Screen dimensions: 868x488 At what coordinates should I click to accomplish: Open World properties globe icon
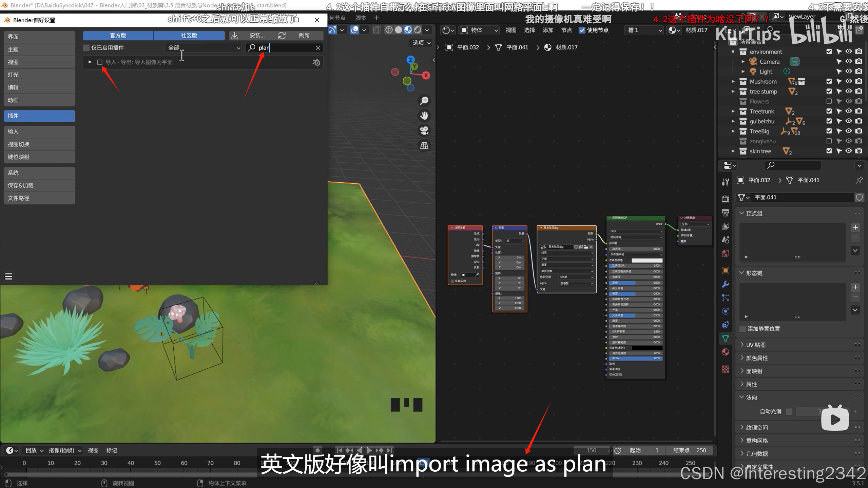[x=726, y=253]
